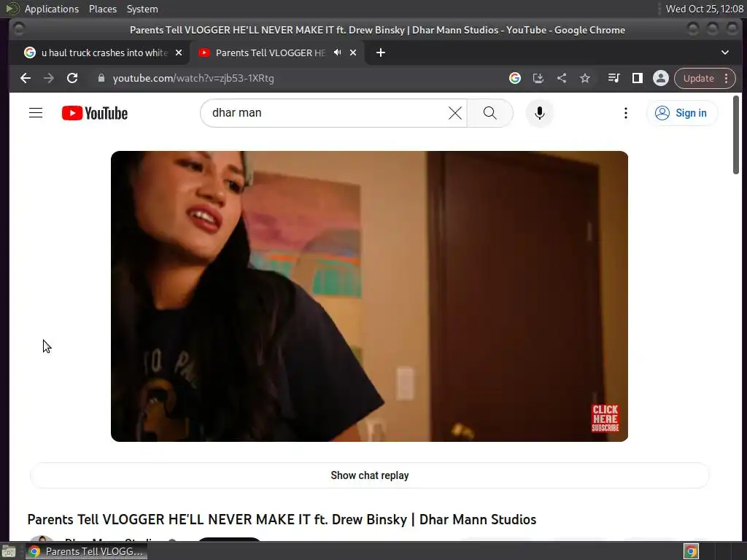
Task: Click the show desktop icon in the bottom panel
Action: 9,551
